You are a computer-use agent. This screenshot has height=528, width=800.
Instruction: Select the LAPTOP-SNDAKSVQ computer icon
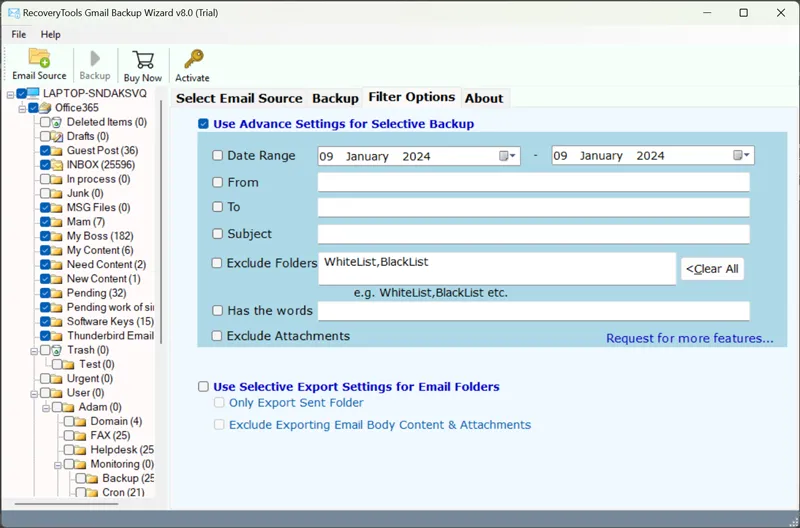pyautogui.click(x=34, y=94)
